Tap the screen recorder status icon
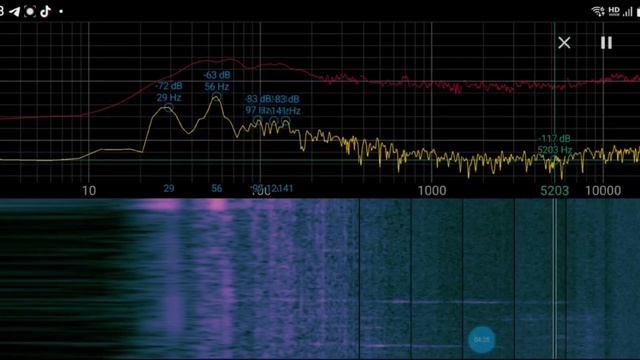The image size is (640, 360). [x=30, y=11]
